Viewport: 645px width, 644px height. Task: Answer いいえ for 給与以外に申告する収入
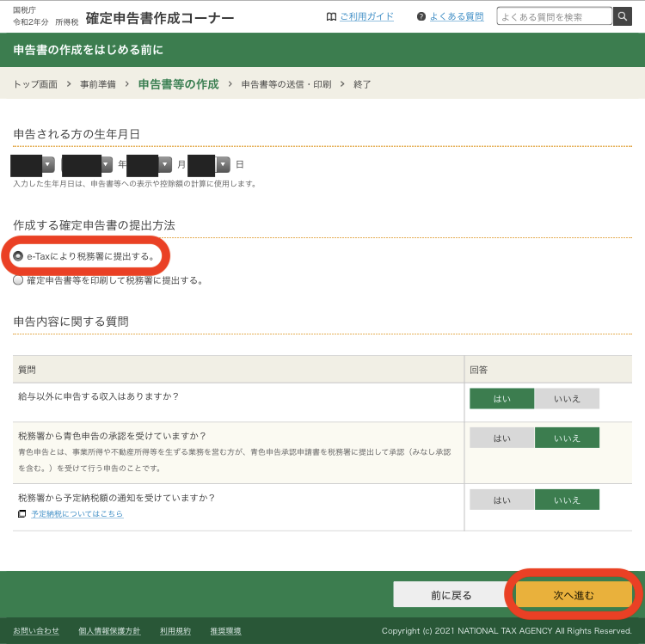[x=567, y=398]
